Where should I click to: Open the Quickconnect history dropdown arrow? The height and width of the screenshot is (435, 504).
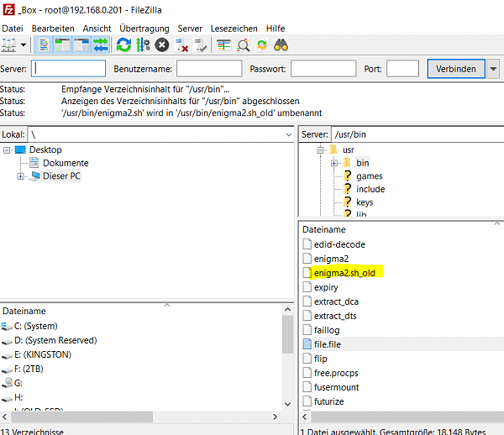click(493, 69)
